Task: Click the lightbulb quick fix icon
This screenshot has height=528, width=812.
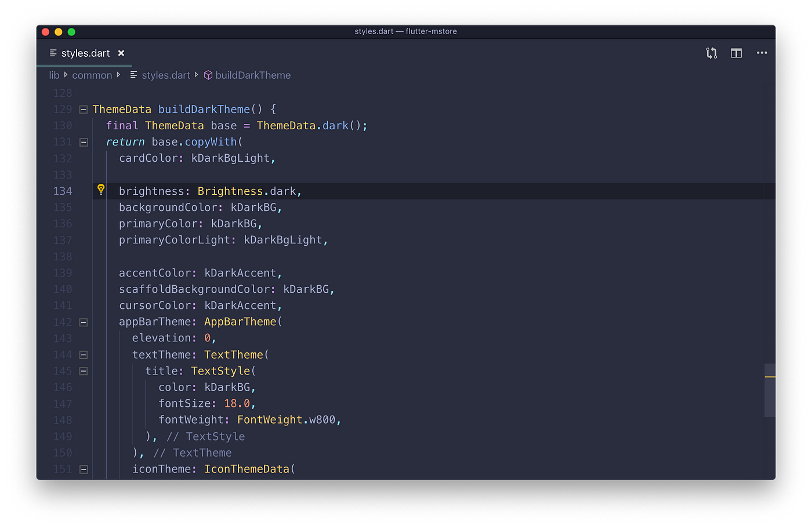Action: click(x=101, y=189)
